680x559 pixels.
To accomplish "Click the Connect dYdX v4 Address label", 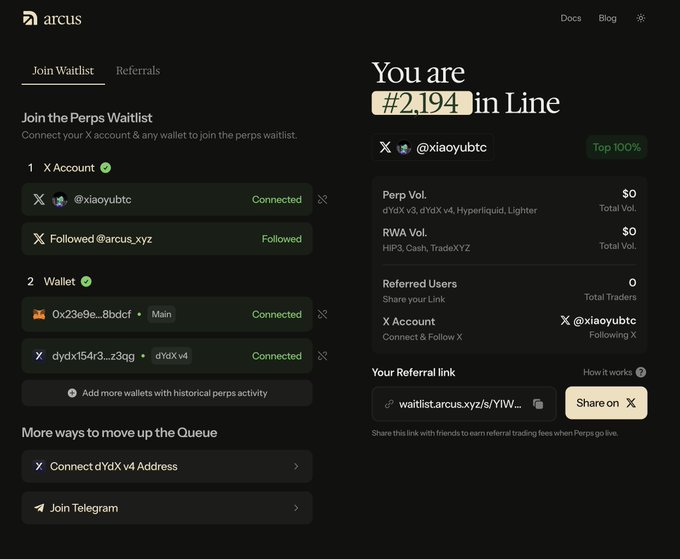I will click(114, 466).
